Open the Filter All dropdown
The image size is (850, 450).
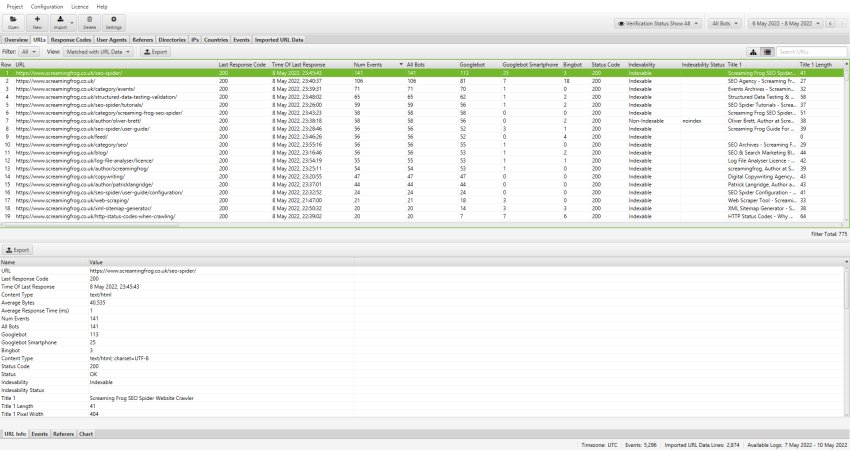click(28, 52)
